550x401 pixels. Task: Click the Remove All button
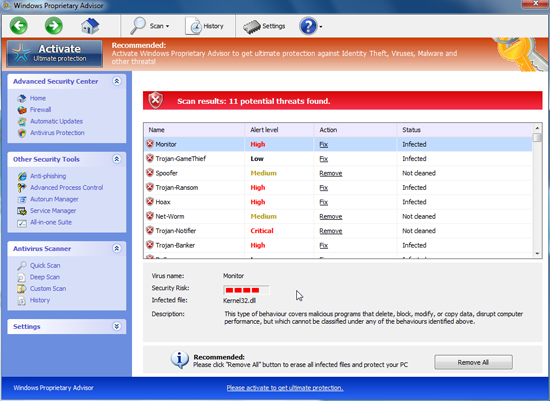(x=473, y=362)
